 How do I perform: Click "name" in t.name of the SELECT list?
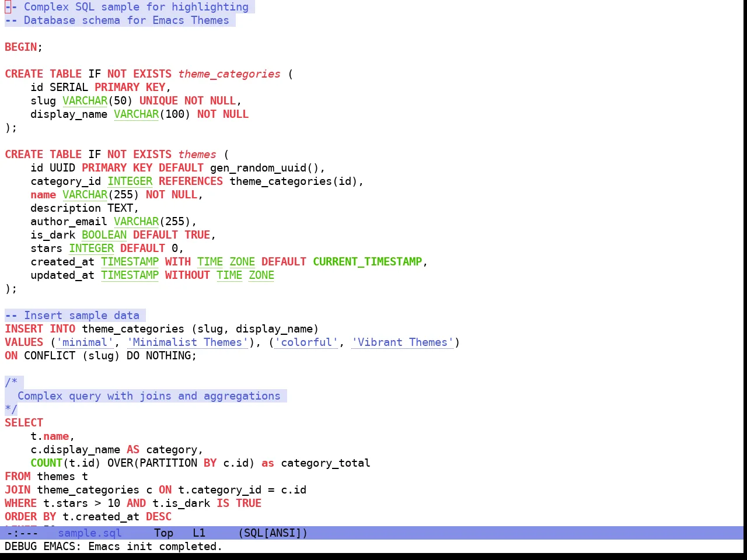(56, 436)
